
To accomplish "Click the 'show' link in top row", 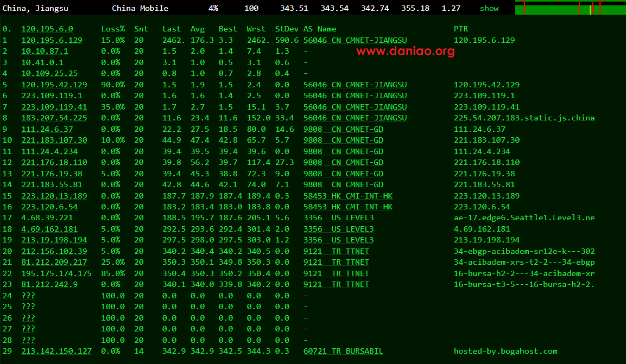I will coord(489,8).
